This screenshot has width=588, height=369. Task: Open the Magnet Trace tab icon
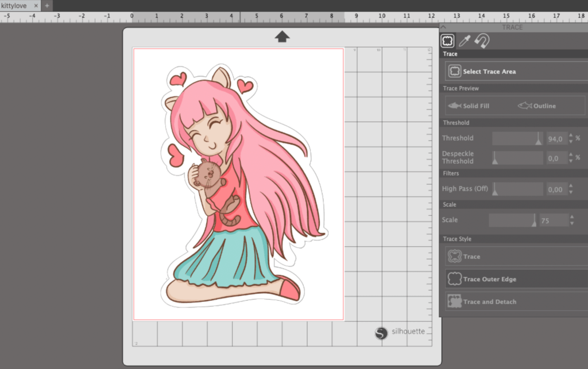(482, 41)
